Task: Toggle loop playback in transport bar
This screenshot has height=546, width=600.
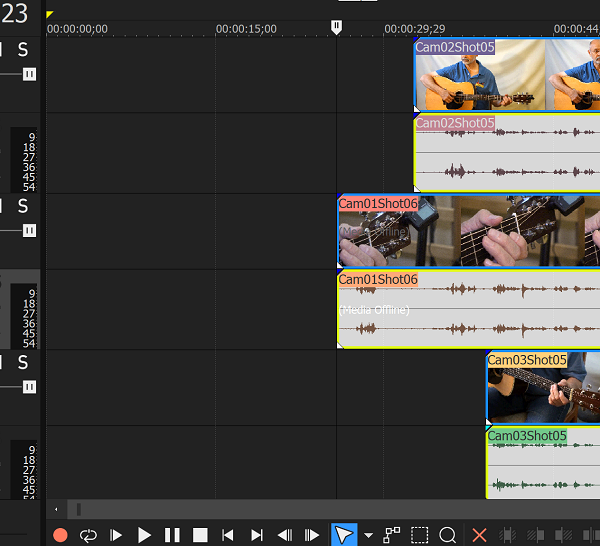Action: pos(88,535)
